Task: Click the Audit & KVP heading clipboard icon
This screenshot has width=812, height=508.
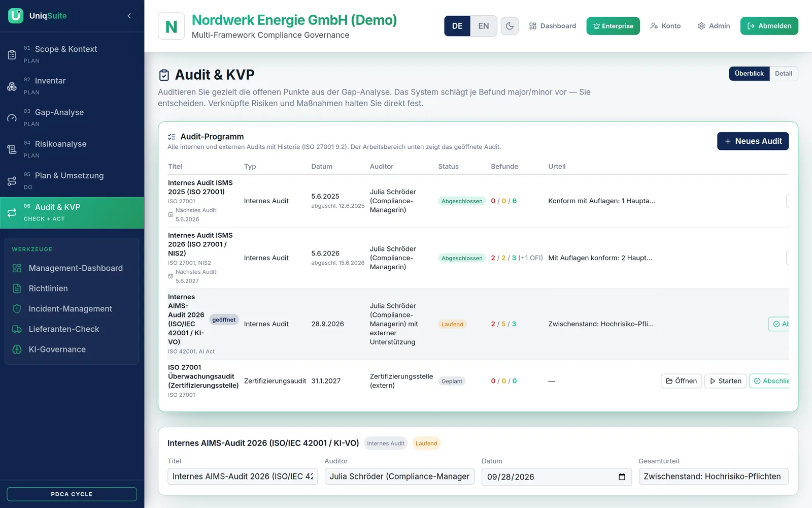Action: (164, 75)
